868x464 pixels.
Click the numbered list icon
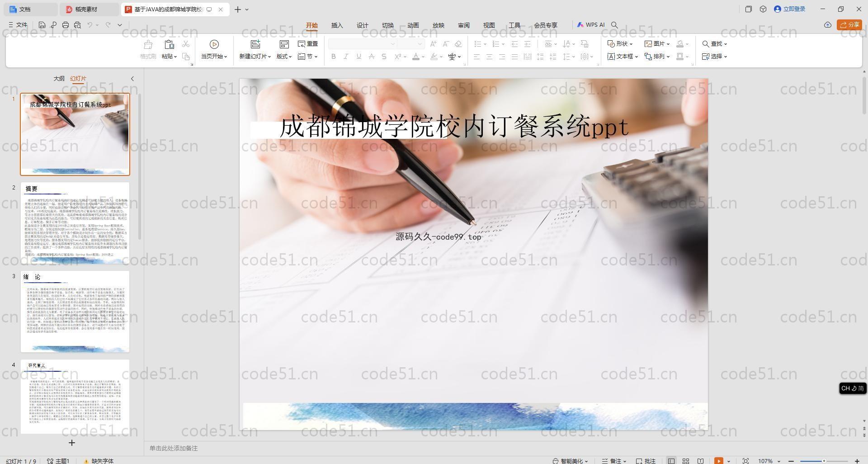coord(495,44)
